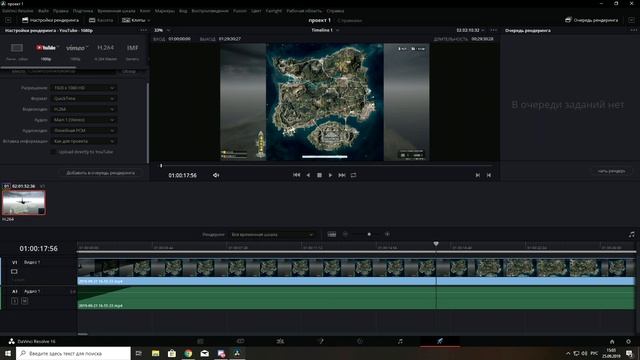Zoom in the deliver timeline

(x=387, y=234)
